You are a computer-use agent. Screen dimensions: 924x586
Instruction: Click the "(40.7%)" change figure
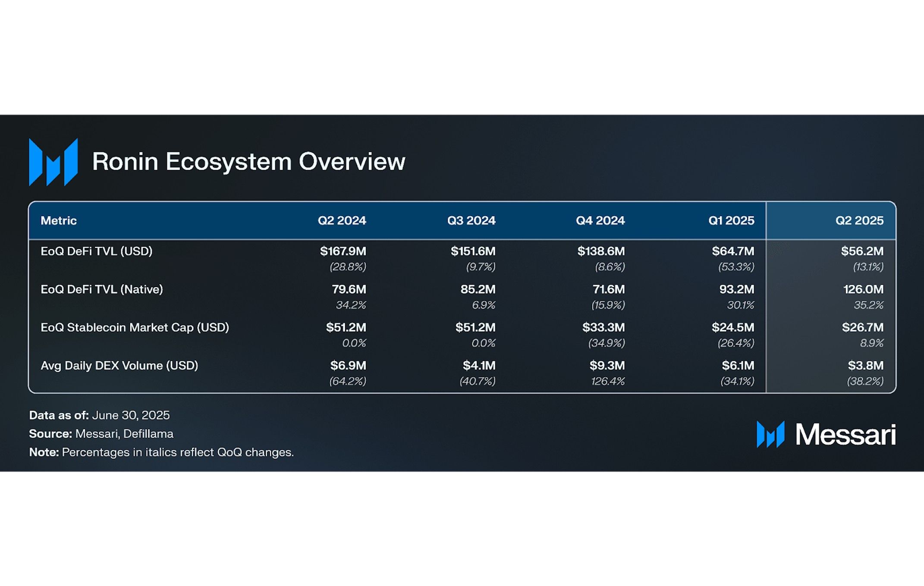click(x=478, y=382)
